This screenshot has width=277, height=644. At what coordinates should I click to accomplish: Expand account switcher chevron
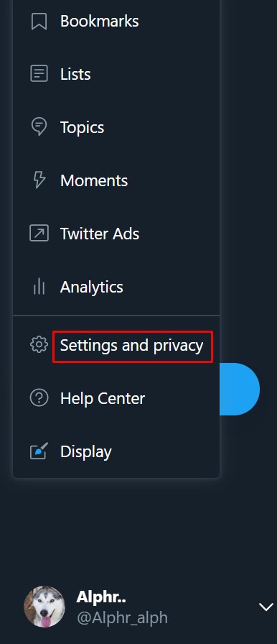[266, 607]
